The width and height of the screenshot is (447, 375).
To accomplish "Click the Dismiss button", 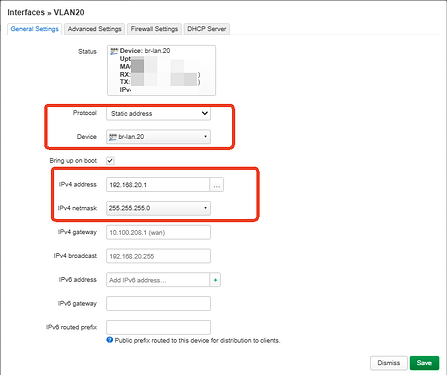I will [x=389, y=363].
